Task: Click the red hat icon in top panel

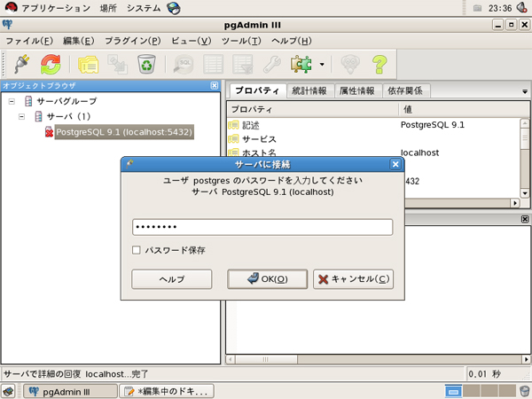Action: pos(12,7)
